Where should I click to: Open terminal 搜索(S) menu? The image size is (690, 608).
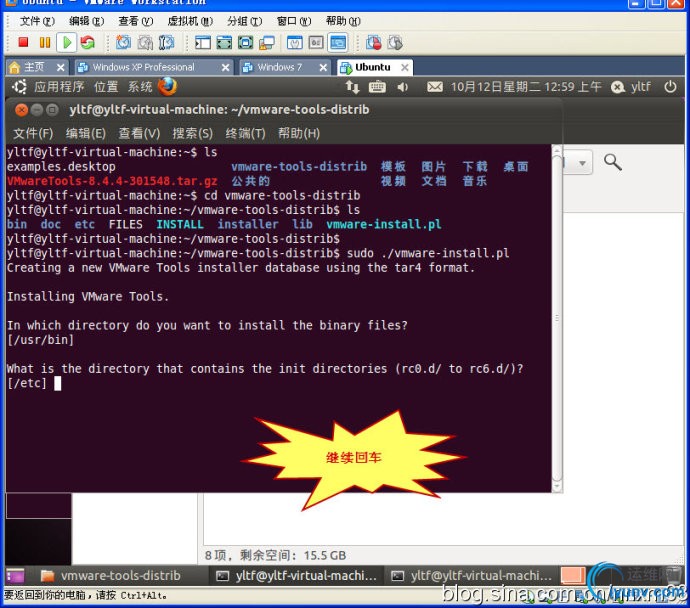click(192, 133)
